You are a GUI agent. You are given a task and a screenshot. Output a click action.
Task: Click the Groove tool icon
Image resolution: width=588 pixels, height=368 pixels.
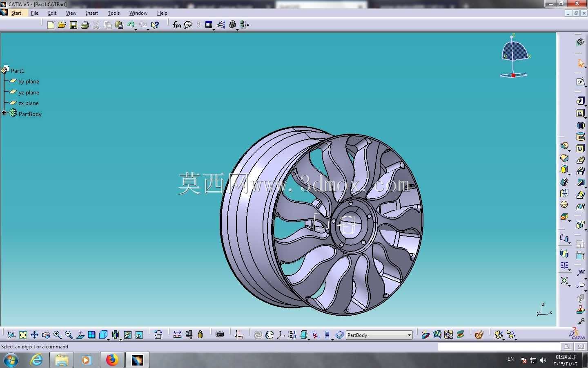tap(580, 137)
